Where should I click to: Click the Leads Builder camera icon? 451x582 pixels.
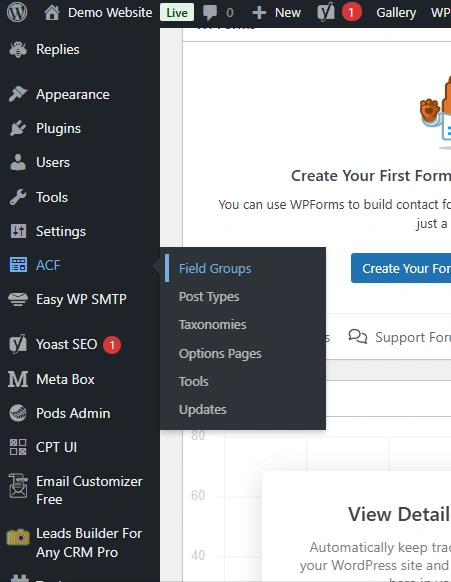[18, 537]
